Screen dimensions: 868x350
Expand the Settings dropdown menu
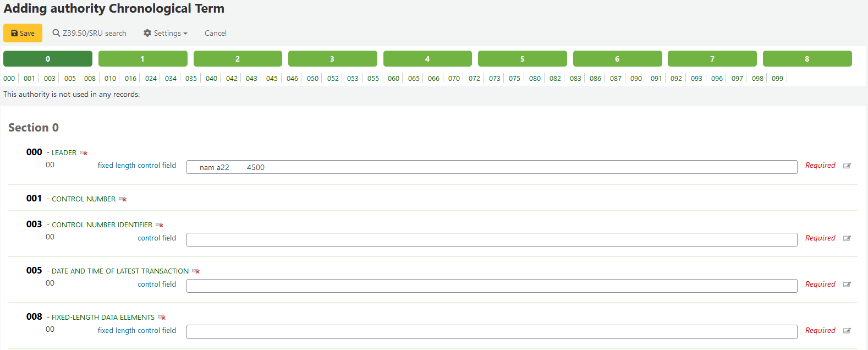click(x=166, y=33)
